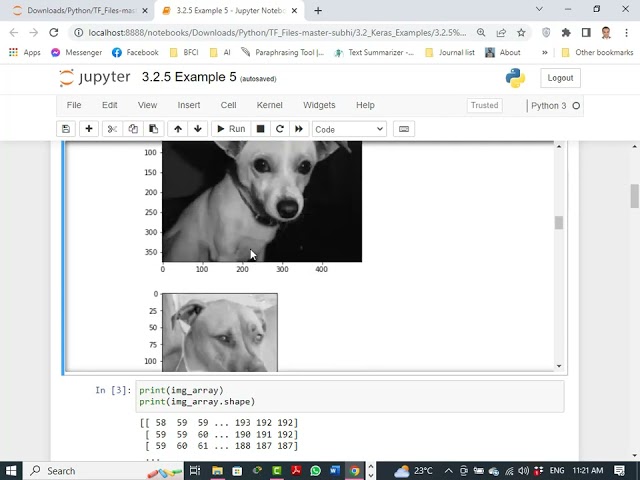Copy selected cells icon
This screenshot has width=640, height=480.
tap(133, 129)
